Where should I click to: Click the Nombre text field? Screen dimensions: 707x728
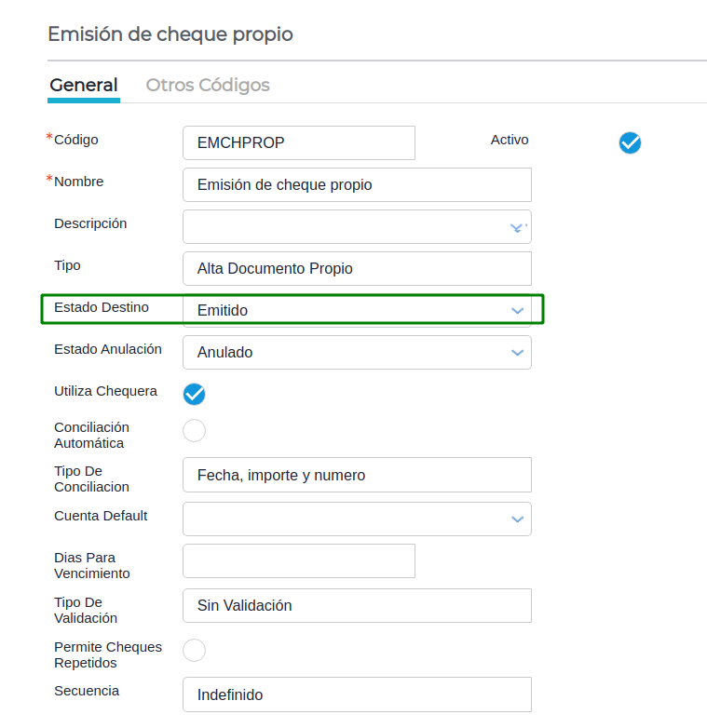point(357,185)
